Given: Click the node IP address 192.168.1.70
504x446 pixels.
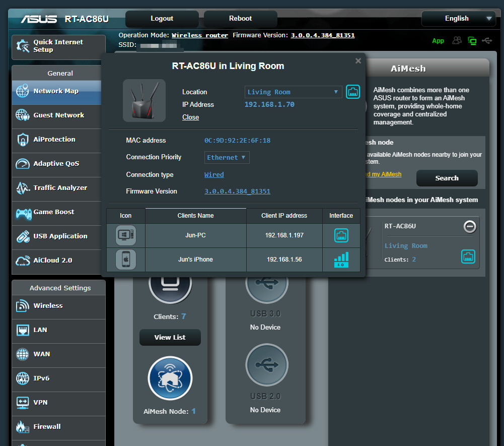Looking at the screenshot, I should 269,105.
